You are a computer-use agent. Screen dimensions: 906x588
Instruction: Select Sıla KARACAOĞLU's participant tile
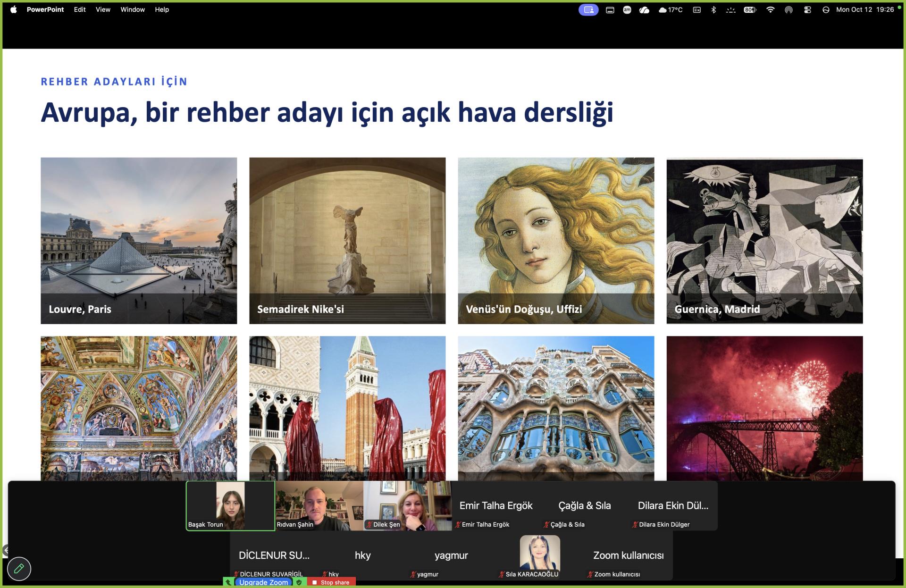pos(539,556)
